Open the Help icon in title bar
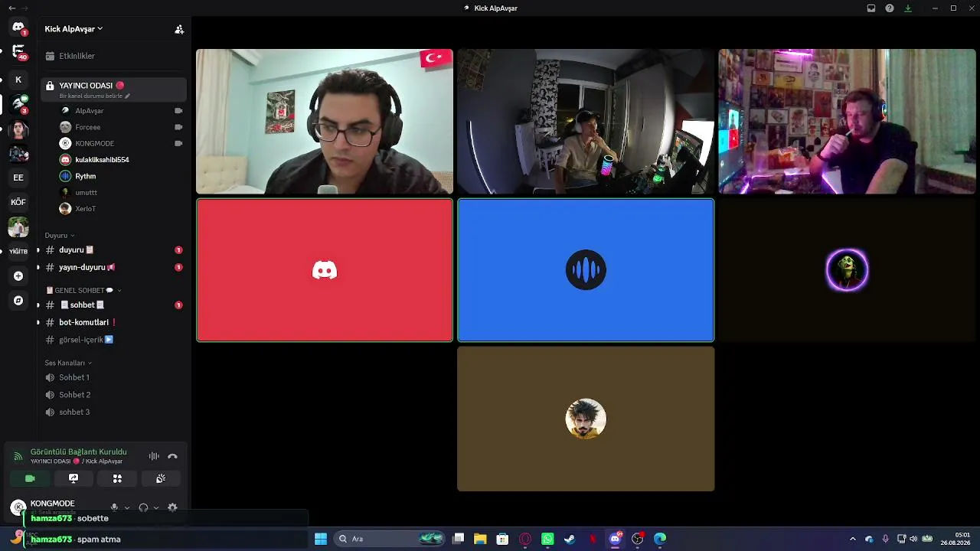Viewport: 980px width, 551px height. point(890,8)
